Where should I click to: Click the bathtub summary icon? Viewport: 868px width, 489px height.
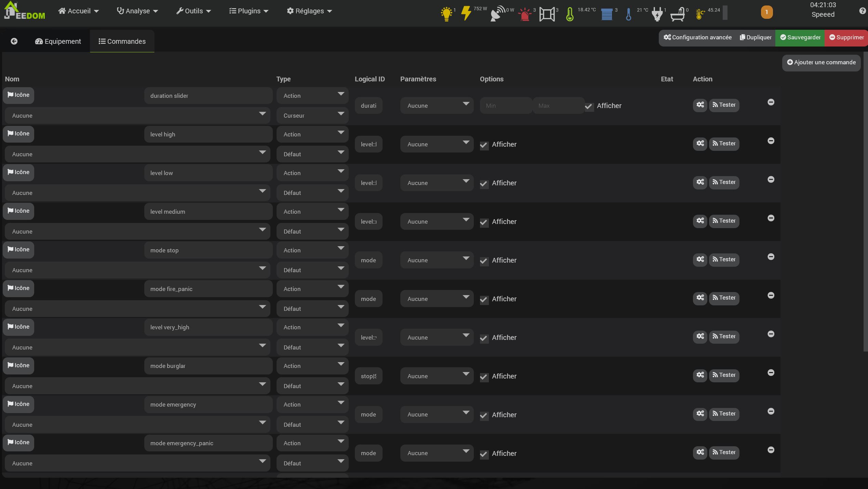tap(677, 14)
